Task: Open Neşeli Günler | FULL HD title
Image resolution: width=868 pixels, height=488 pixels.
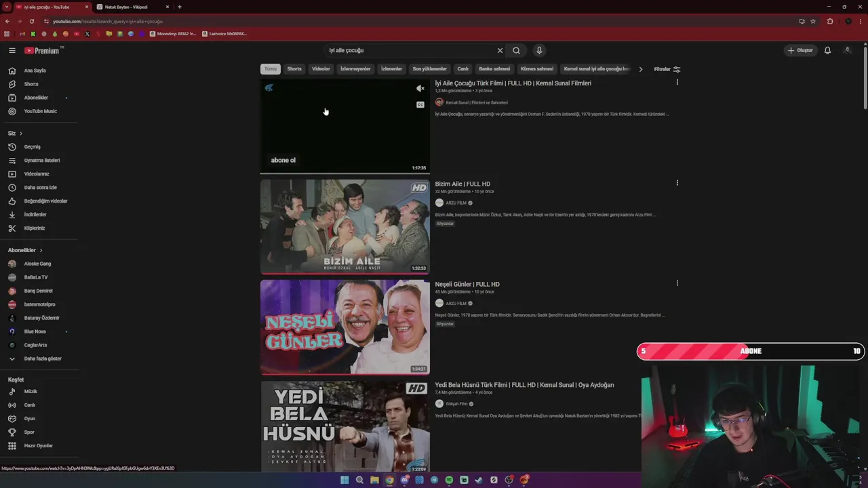Action: 467,284
